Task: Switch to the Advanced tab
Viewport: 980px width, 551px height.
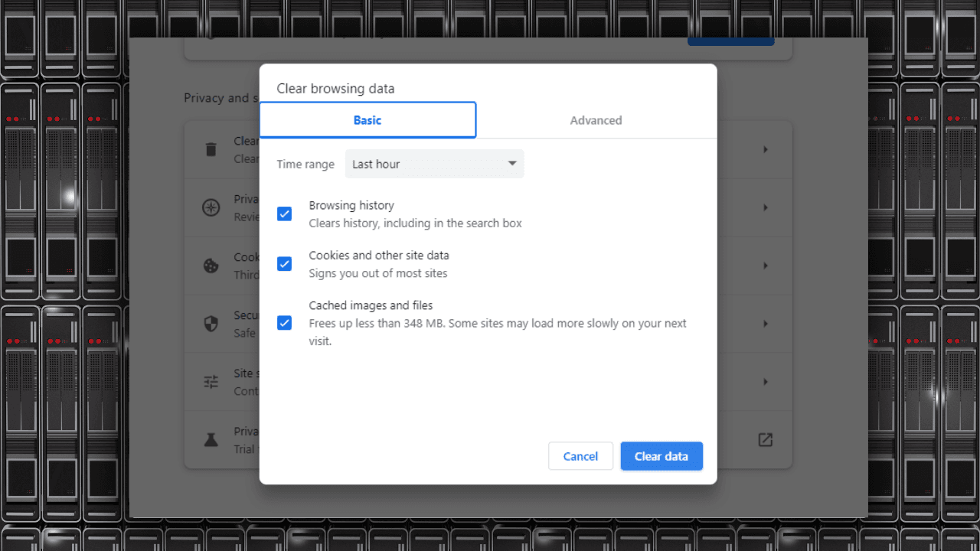Action: pyautogui.click(x=596, y=120)
